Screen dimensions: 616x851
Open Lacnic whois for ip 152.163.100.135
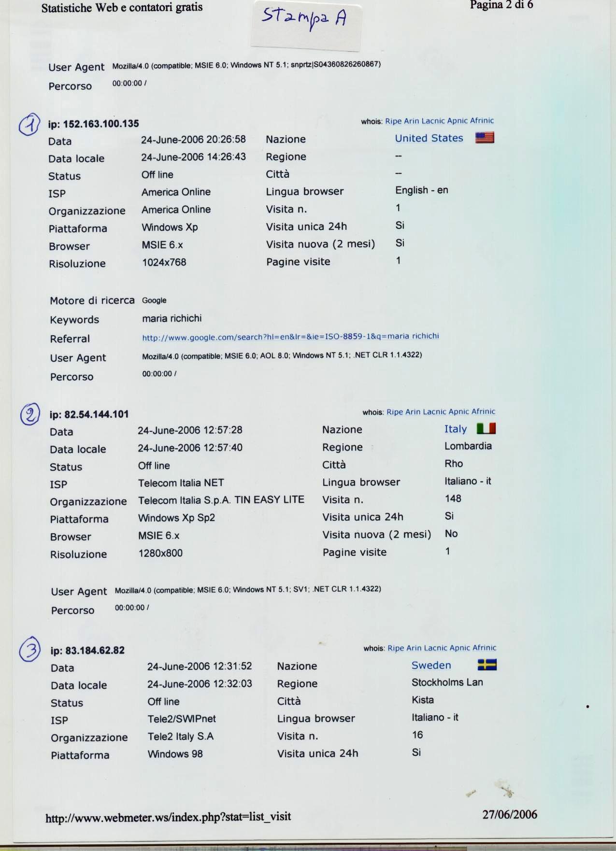click(432, 121)
